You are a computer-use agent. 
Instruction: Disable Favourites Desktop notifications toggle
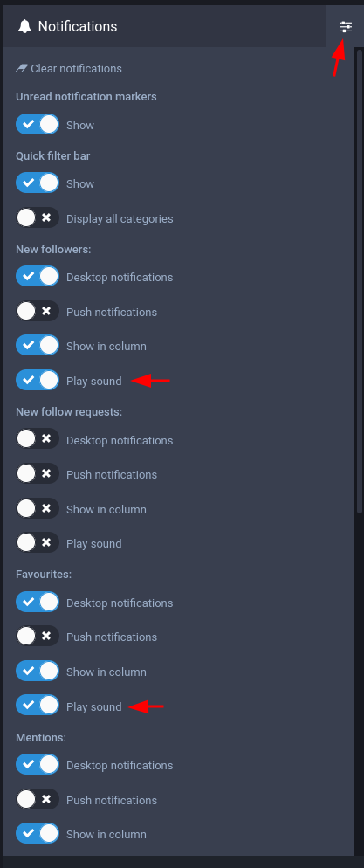pyautogui.click(x=38, y=603)
